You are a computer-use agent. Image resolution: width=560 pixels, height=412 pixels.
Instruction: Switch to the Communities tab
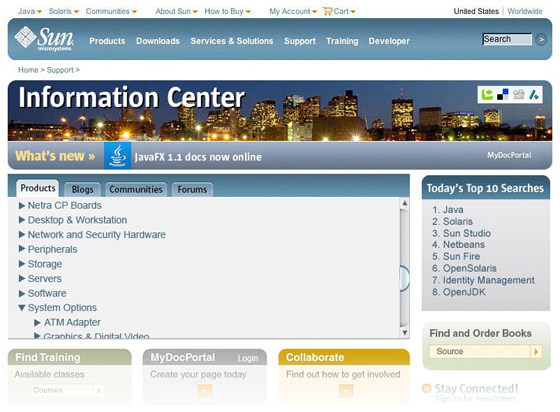point(136,190)
